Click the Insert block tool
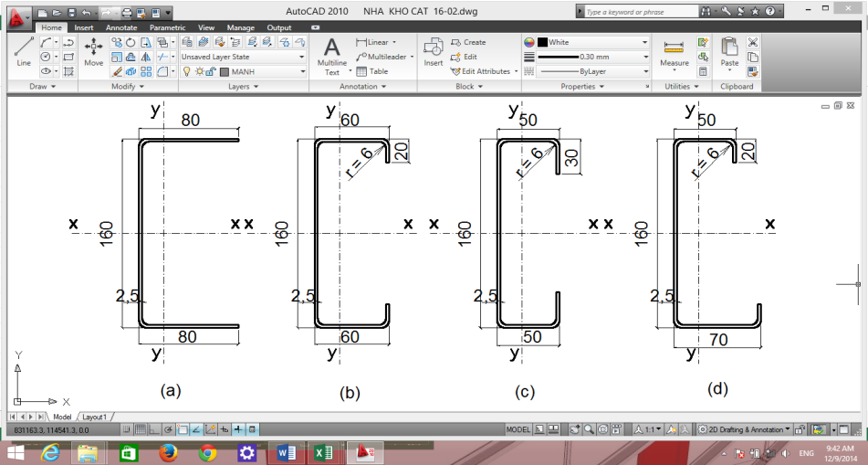The height and width of the screenshot is (465, 868). click(x=434, y=52)
